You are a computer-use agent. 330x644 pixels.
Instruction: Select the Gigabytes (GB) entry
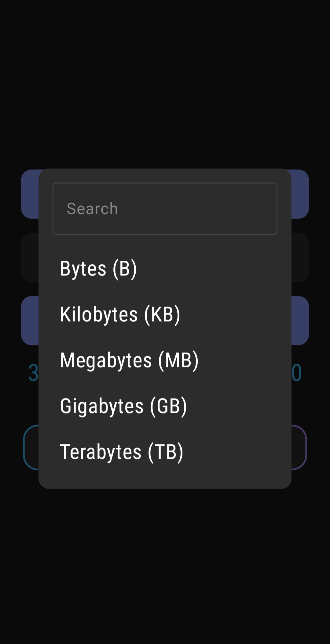123,406
